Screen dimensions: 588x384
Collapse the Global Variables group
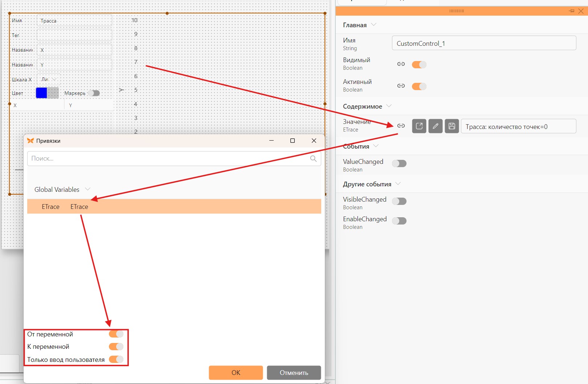click(x=87, y=189)
